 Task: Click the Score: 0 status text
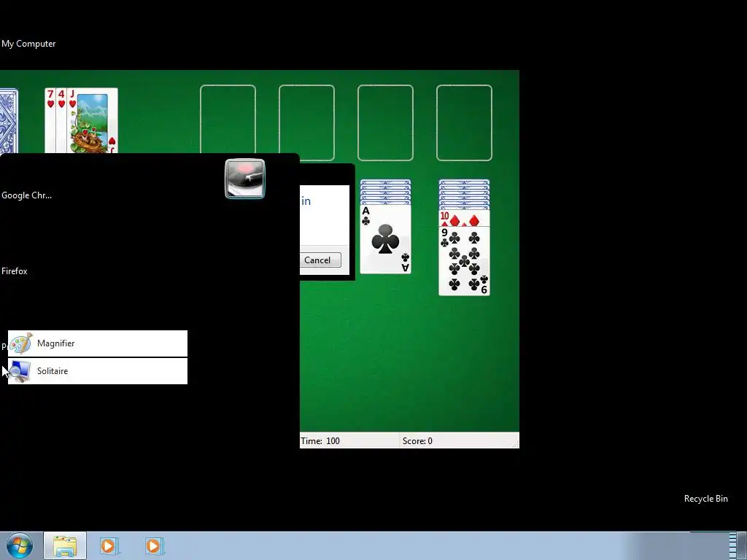(417, 441)
